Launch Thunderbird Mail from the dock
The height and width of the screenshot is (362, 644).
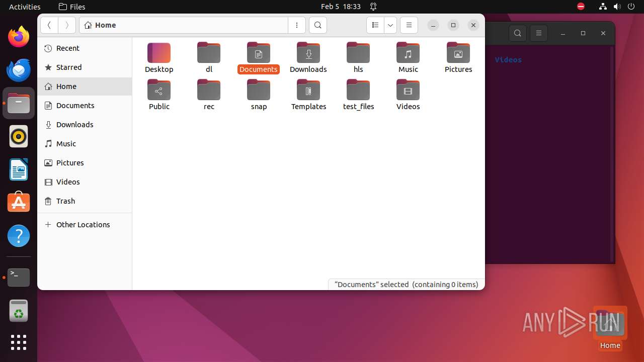[19, 70]
